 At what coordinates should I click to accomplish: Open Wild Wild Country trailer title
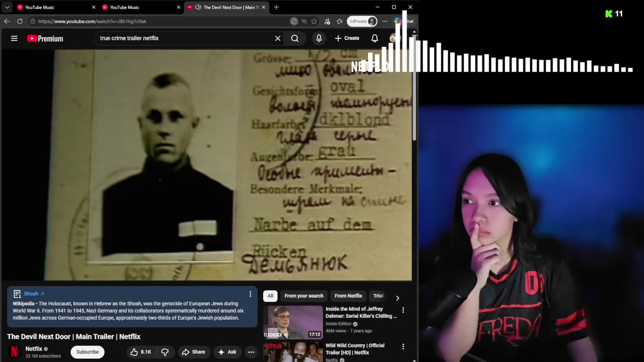point(355,349)
